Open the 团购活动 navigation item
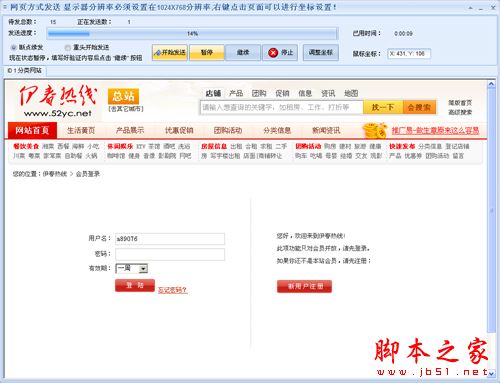This screenshot has height=383, width=500. [228, 130]
